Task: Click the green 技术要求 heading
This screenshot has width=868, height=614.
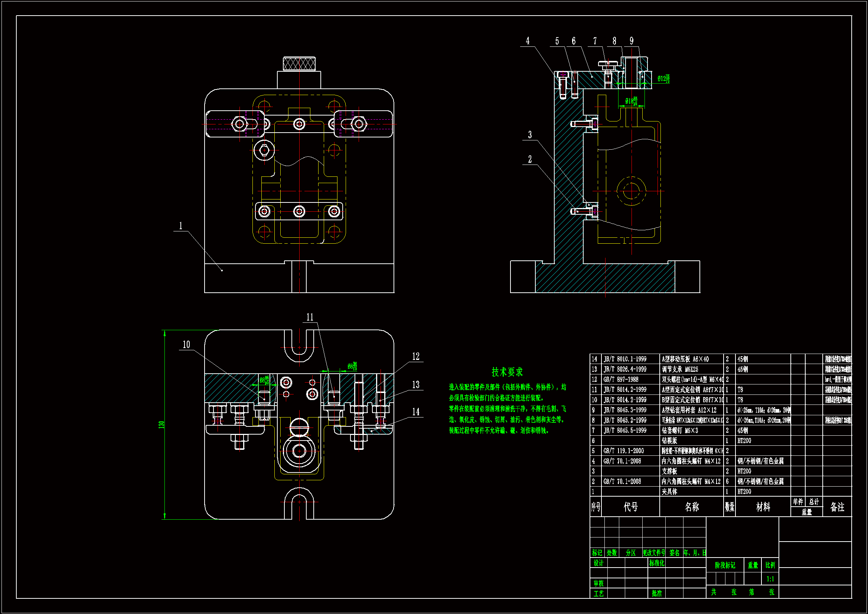Action: pos(507,372)
